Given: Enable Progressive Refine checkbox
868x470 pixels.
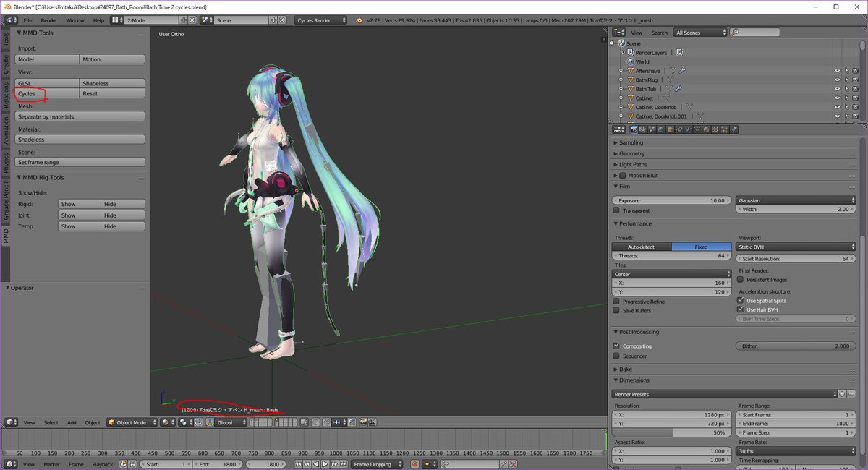Looking at the screenshot, I should pos(616,301).
